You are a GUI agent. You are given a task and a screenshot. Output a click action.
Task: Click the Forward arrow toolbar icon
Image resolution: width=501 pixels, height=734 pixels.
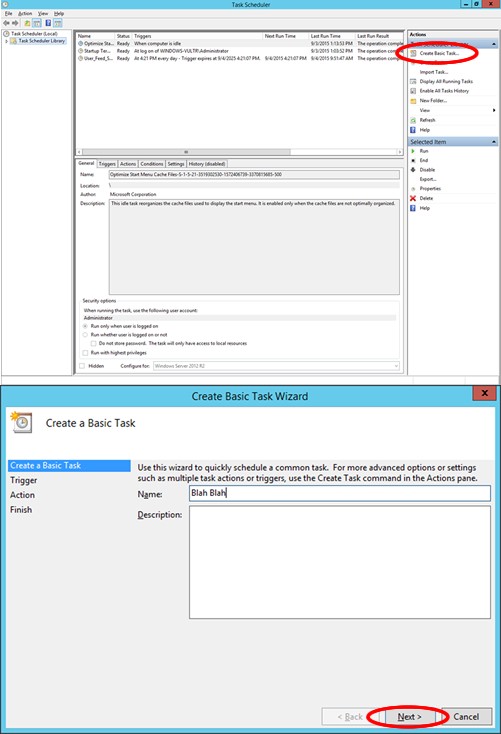pos(15,23)
